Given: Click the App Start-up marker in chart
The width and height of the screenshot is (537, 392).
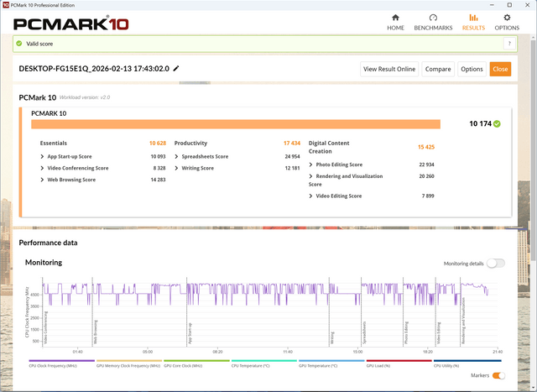Looking at the screenshot, I should (x=190, y=333).
